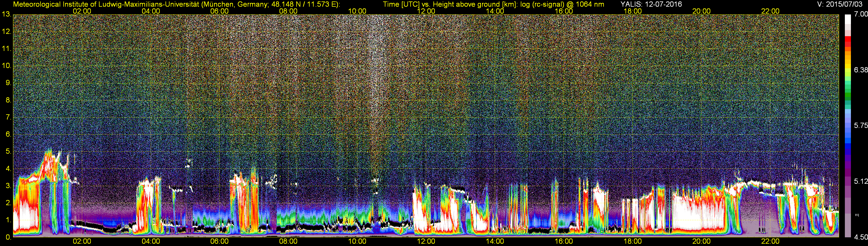Select the 06:00 tick on the bottom time axis

pos(219,241)
